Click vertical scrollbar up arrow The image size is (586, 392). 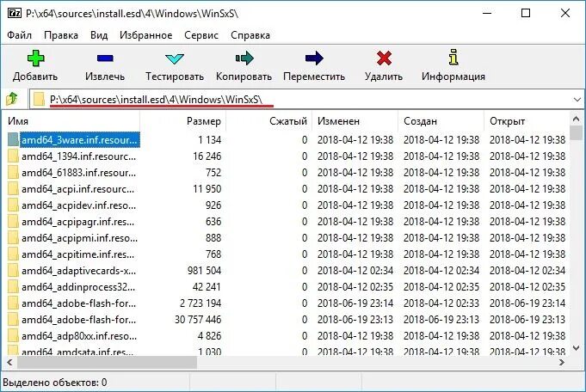coord(576,119)
